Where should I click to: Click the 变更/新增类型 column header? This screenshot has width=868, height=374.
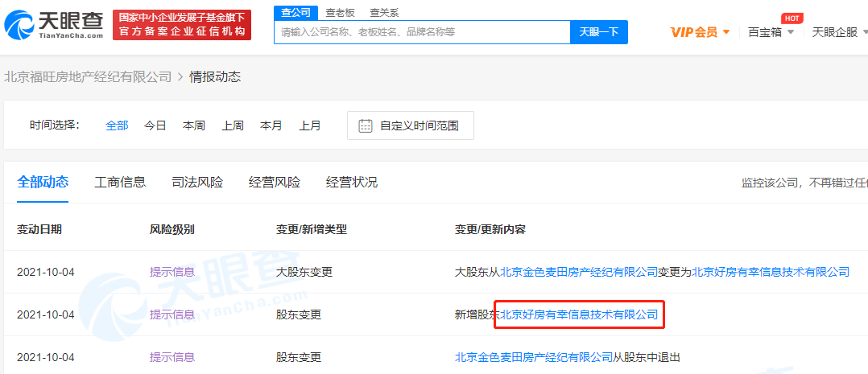[312, 229]
